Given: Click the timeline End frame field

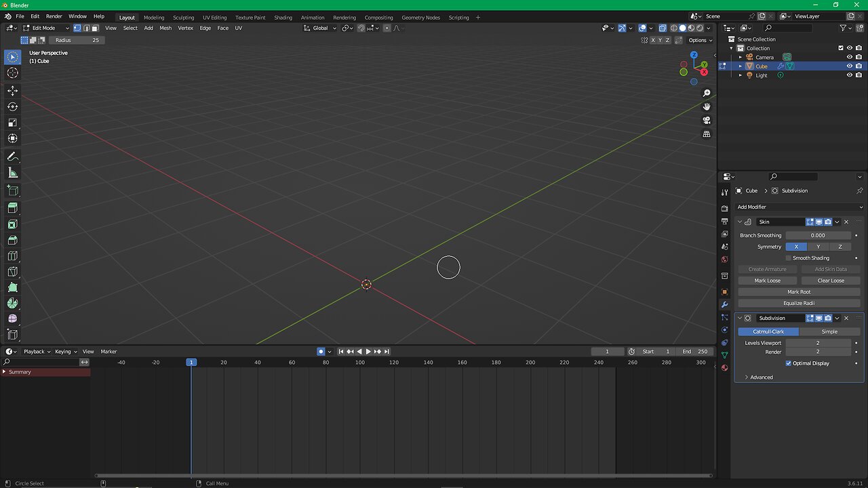Looking at the screenshot, I should (695, 351).
